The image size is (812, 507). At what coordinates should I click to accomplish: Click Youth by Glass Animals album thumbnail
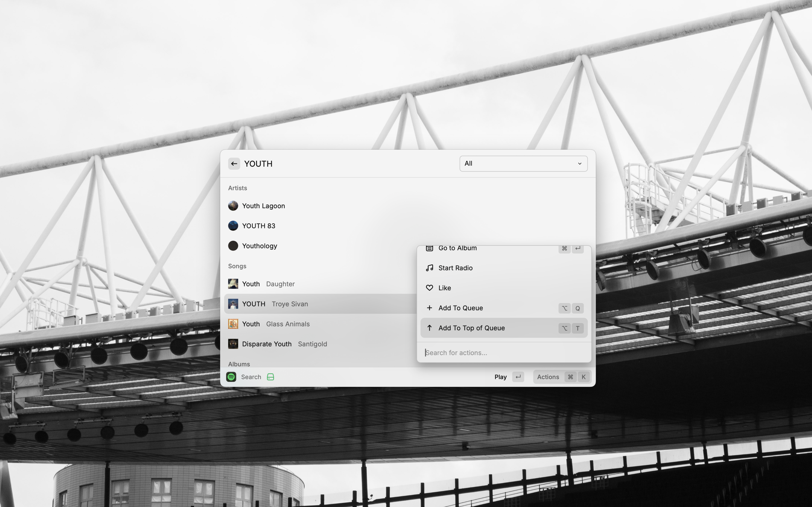coord(233,324)
